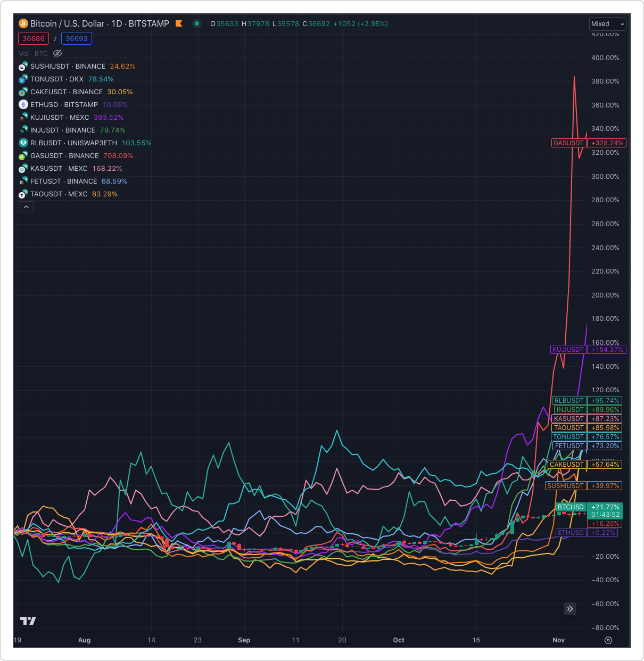This screenshot has width=644, height=661.
Task: Click the Sep label on time axis
Action: pyautogui.click(x=244, y=640)
